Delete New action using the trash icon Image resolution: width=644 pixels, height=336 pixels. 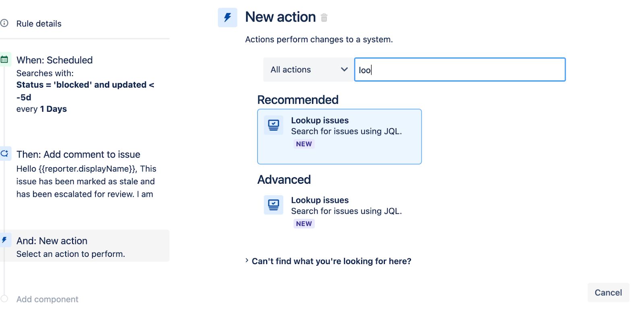[x=324, y=18]
